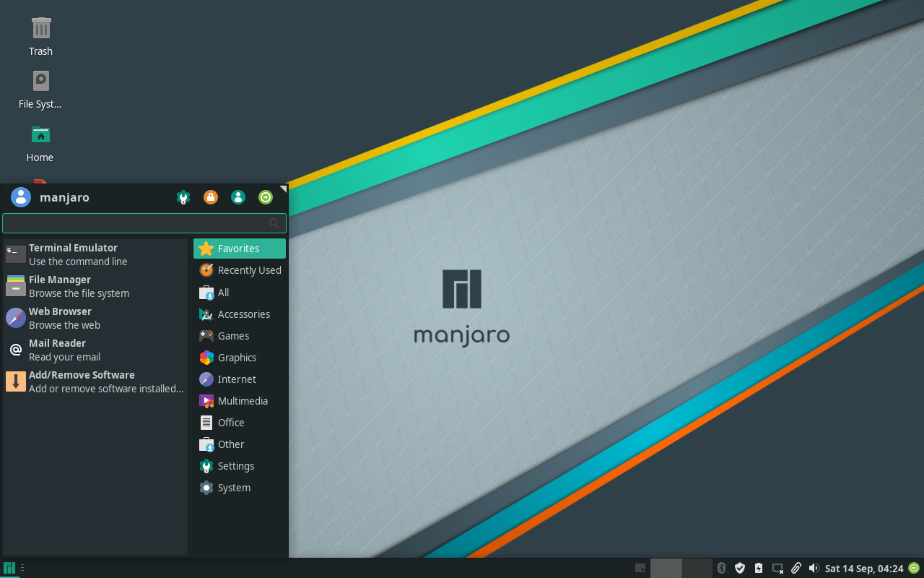Screen dimensions: 924x578
Task: Click the switch user account icon
Action: click(237, 197)
